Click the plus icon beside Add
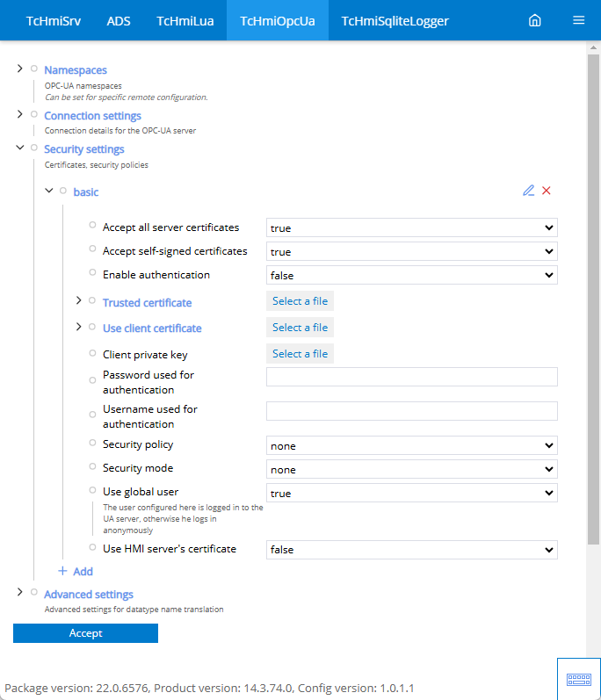The image size is (601, 700). (62, 571)
